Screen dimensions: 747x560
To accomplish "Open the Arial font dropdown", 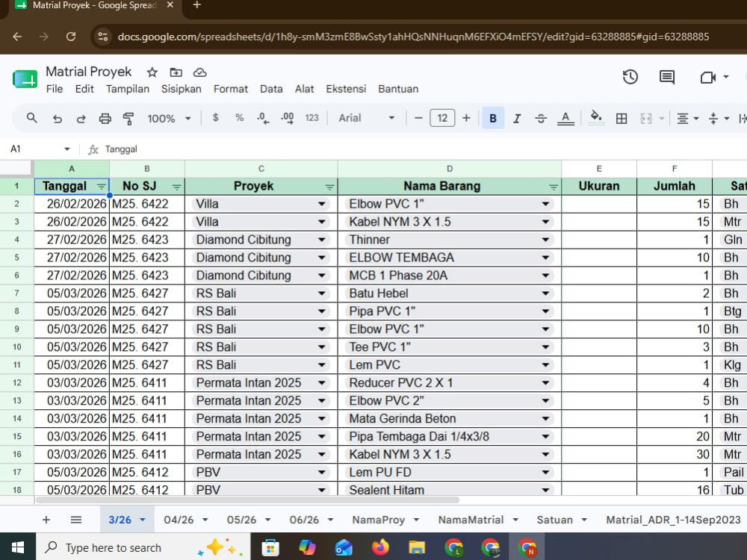I will click(366, 118).
